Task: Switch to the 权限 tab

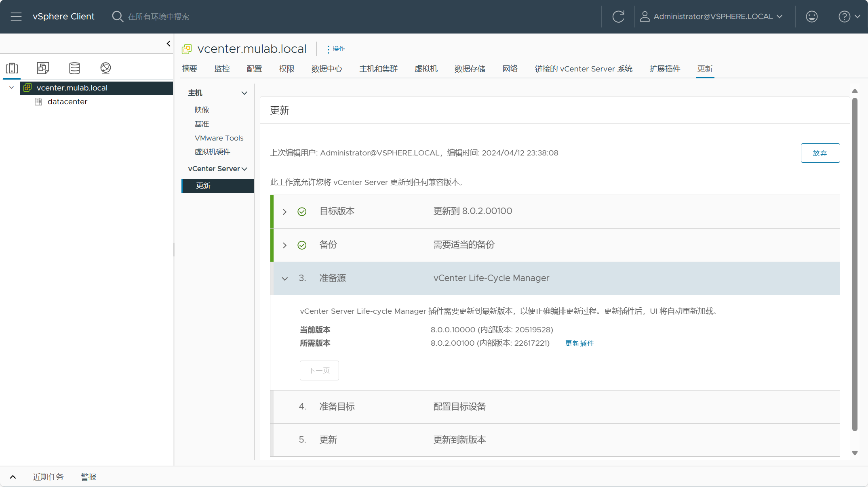Action: (287, 69)
